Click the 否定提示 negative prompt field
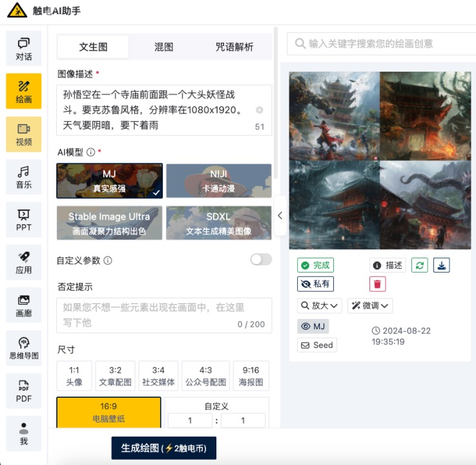 click(164, 315)
